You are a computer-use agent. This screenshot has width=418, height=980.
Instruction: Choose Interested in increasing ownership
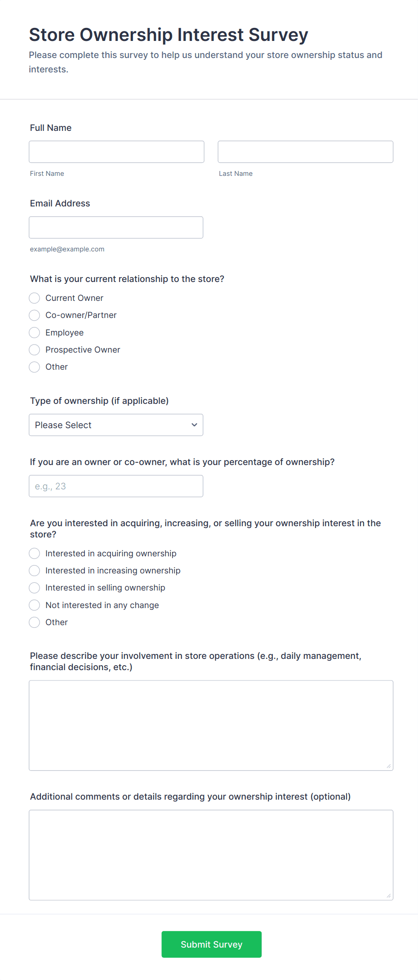point(35,571)
